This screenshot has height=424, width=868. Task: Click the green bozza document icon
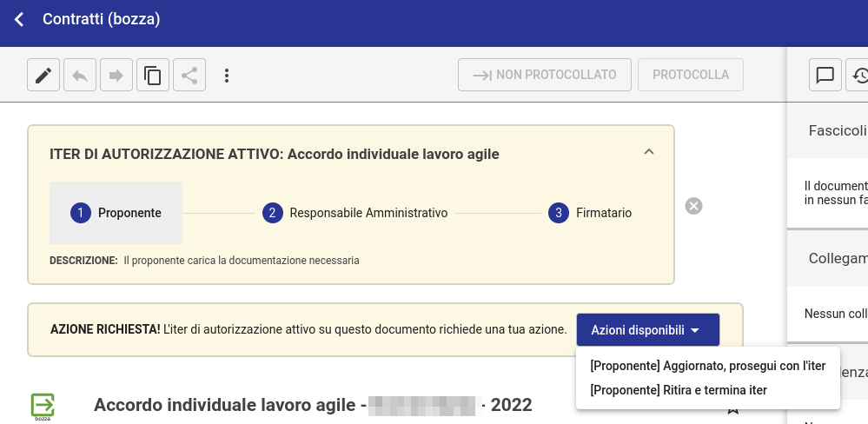pos(43,407)
